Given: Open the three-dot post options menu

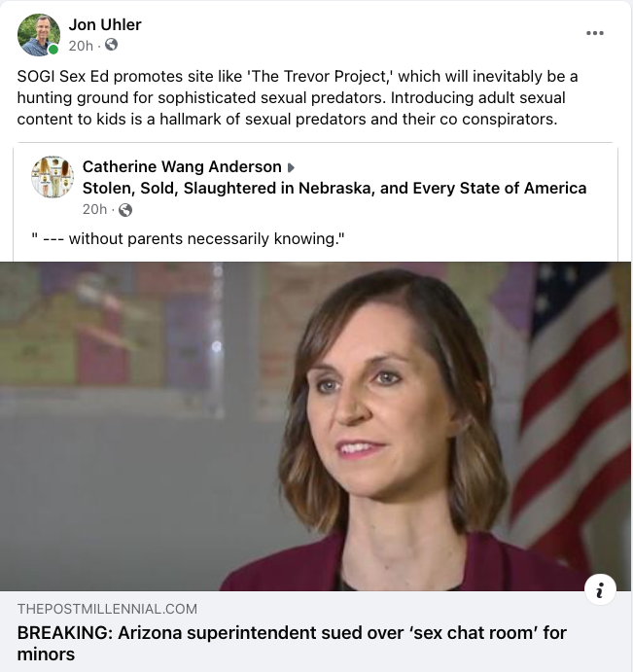Looking at the screenshot, I should (595, 33).
